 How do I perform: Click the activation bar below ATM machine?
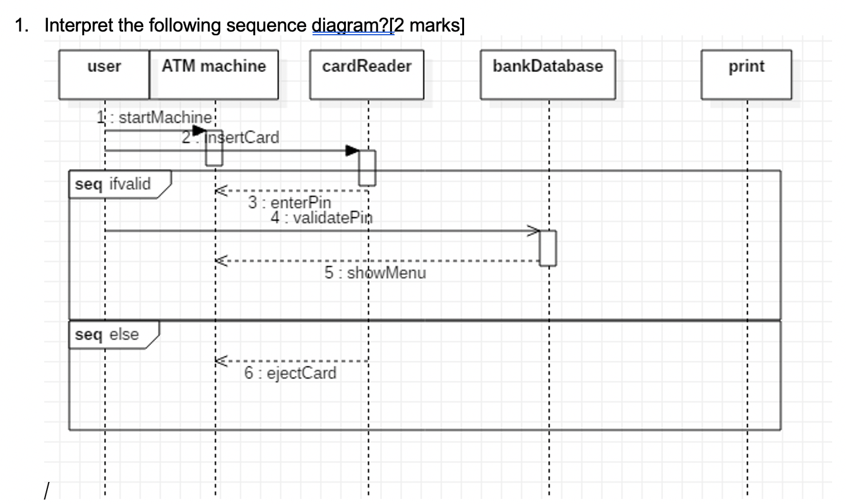click(x=213, y=149)
